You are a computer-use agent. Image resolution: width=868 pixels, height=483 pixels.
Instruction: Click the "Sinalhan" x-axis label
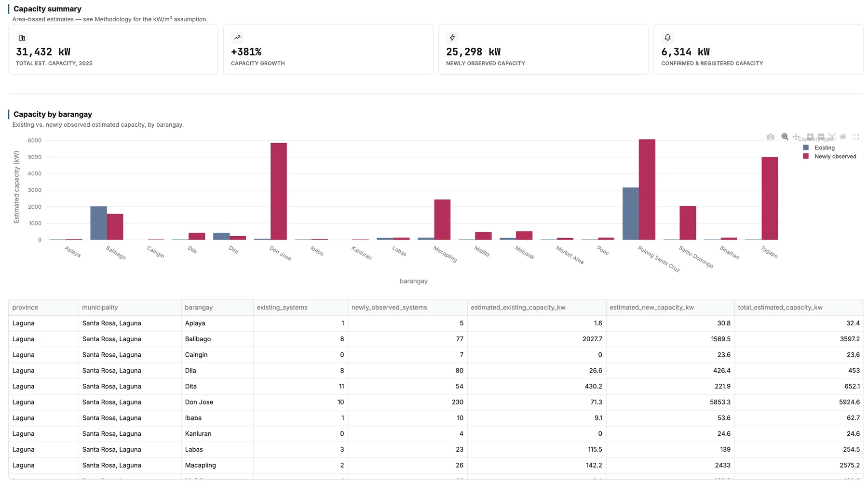click(x=730, y=253)
